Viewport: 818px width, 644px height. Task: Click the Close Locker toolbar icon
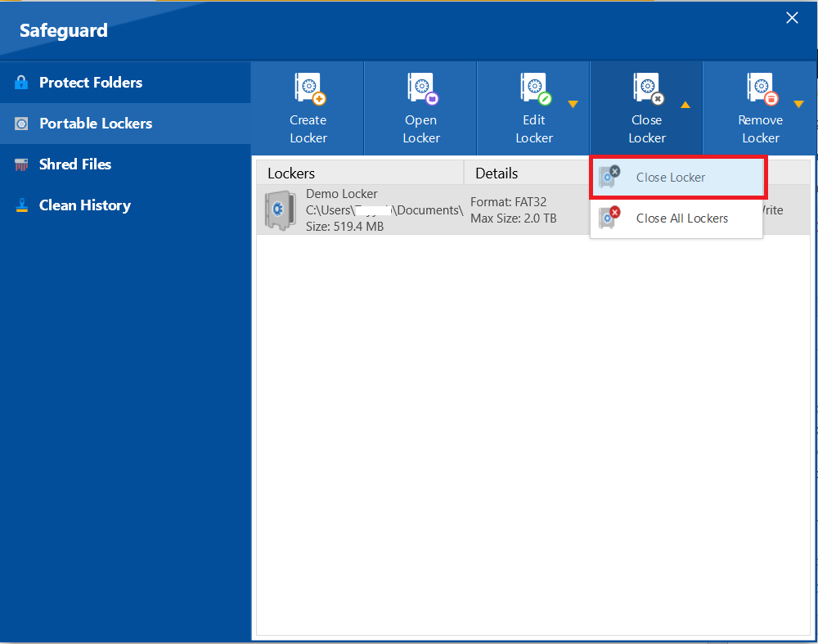tap(649, 88)
